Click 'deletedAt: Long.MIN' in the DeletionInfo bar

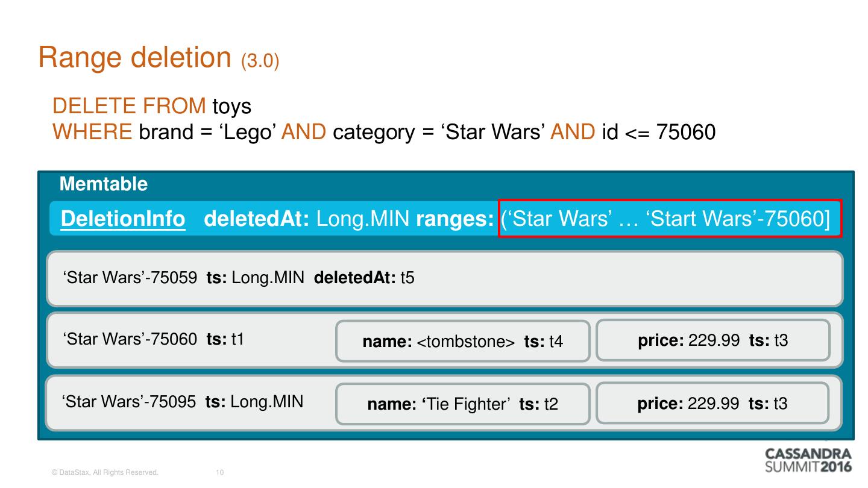(x=307, y=219)
